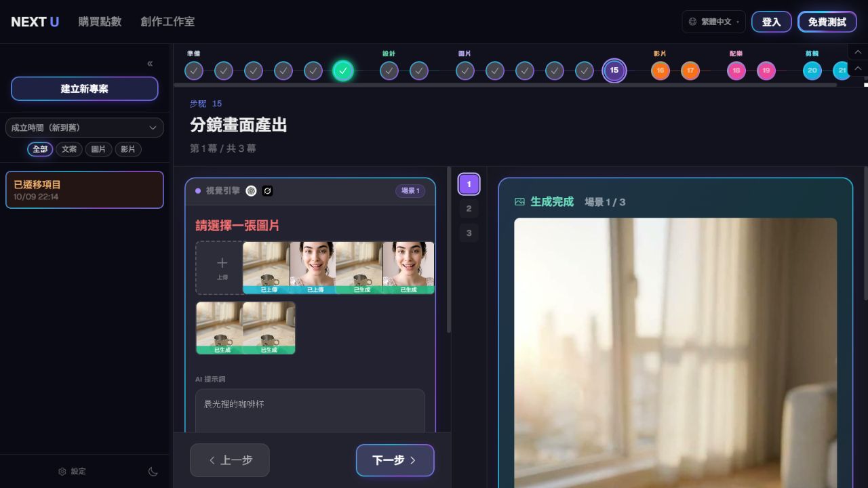Viewport: 868px width, 488px height.
Task: Switch to scene tab 3
Action: pyautogui.click(x=469, y=233)
